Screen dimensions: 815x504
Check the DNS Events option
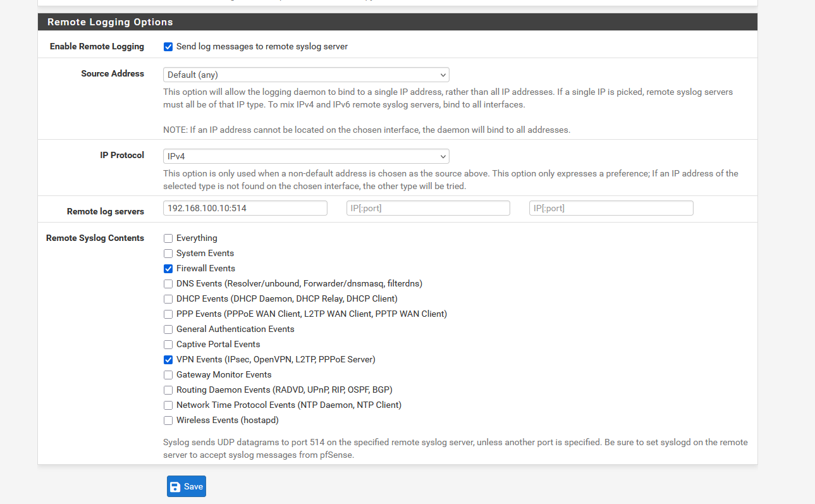click(168, 284)
